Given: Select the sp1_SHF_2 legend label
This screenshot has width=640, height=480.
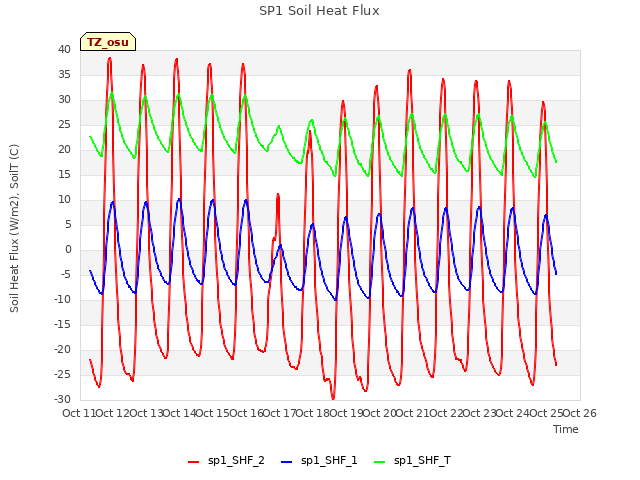Looking at the screenshot, I should click(x=236, y=460).
